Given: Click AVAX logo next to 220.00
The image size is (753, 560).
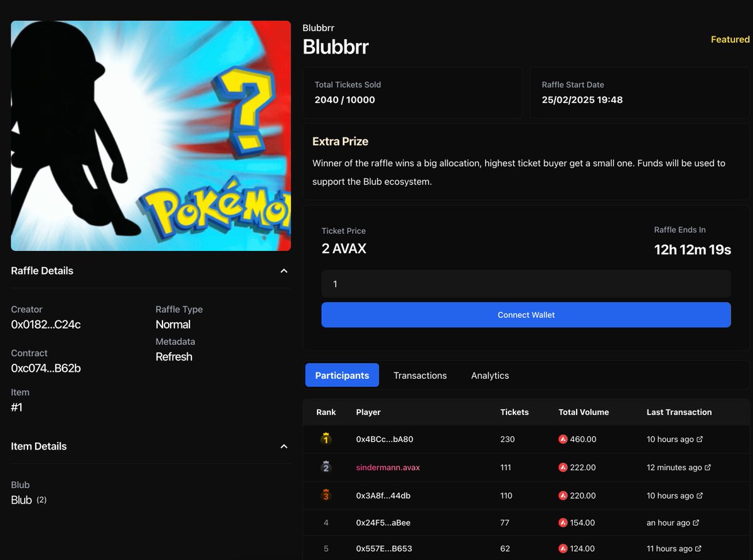Looking at the screenshot, I should pyautogui.click(x=563, y=495).
